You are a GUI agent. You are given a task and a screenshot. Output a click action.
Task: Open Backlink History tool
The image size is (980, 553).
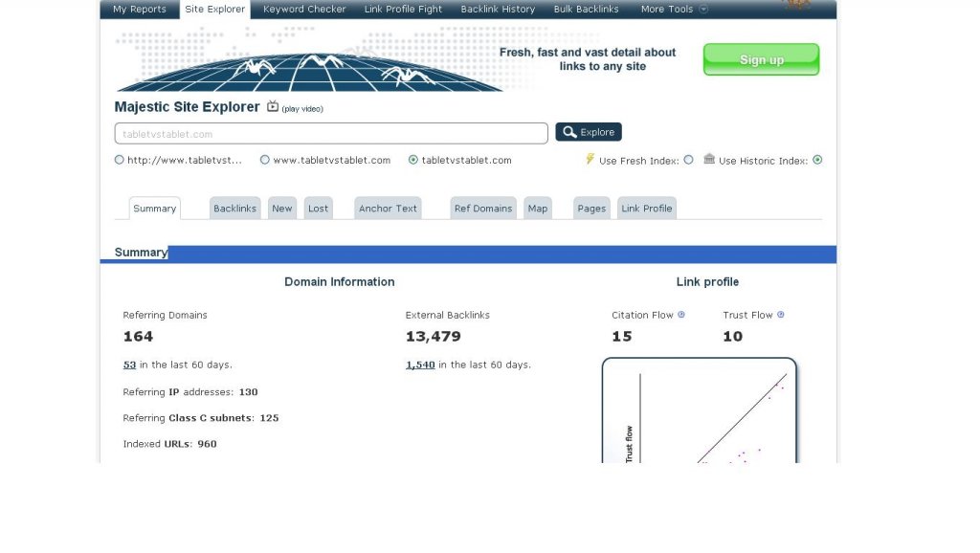pyautogui.click(x=498, y=10)
